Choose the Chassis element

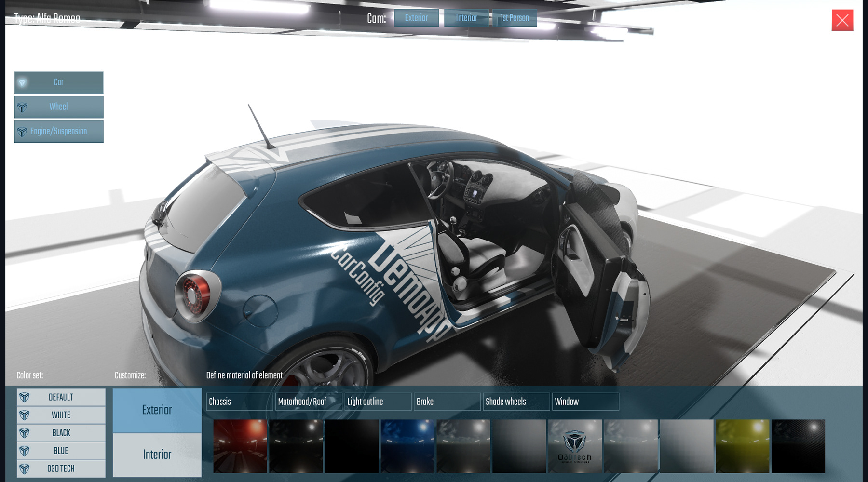coord(240,402)
